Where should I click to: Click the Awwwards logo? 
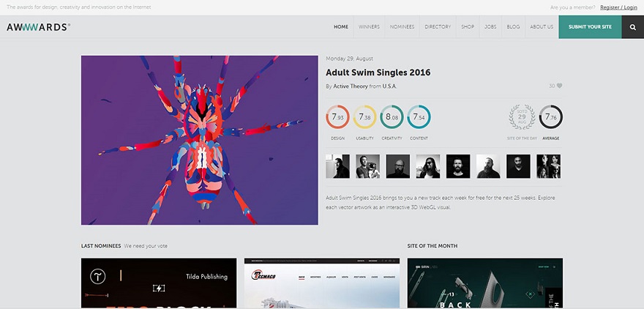(38, 27)
